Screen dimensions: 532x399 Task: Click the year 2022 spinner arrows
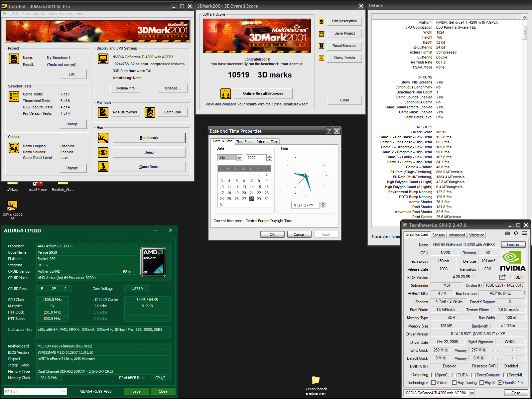click(x=270, y=158)
